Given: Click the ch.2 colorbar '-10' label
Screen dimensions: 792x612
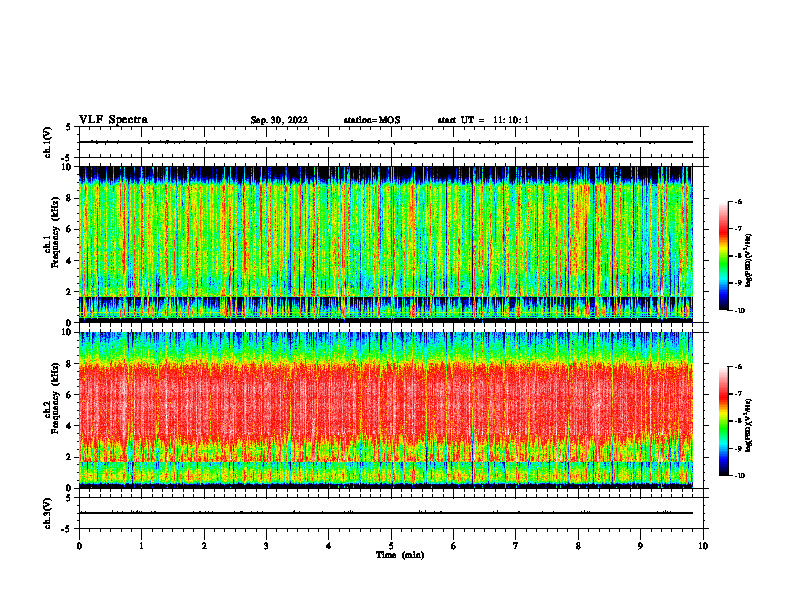Looking at the screenshot, I should click(x=739, y=476).
